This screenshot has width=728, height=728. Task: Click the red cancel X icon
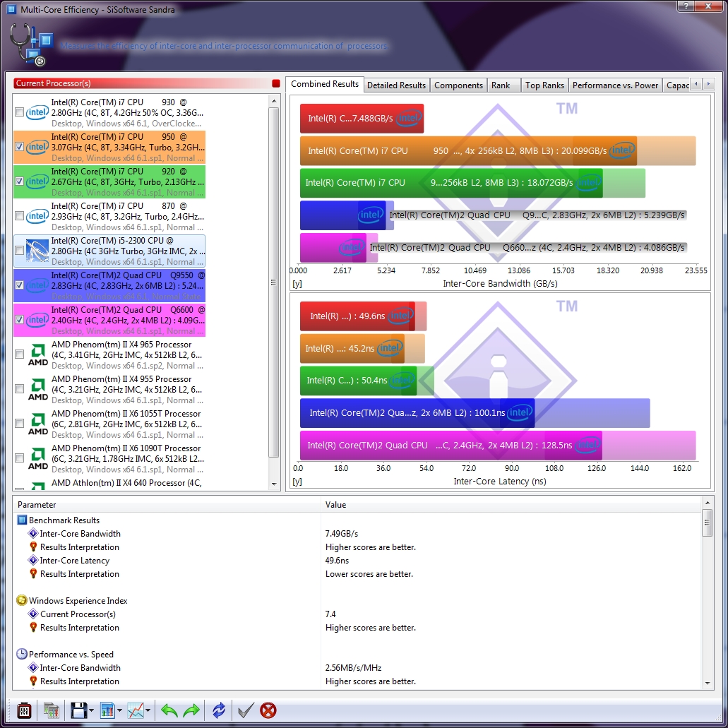point(268,710)
